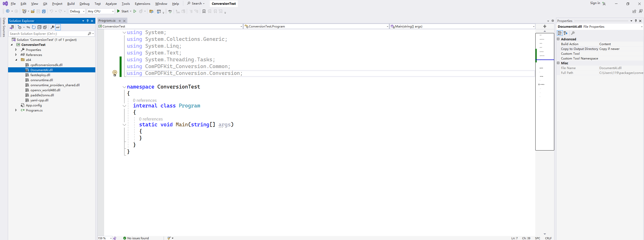Click the code minimap scrollbar
The image size is (644, 240).
[x=545, y=101]
